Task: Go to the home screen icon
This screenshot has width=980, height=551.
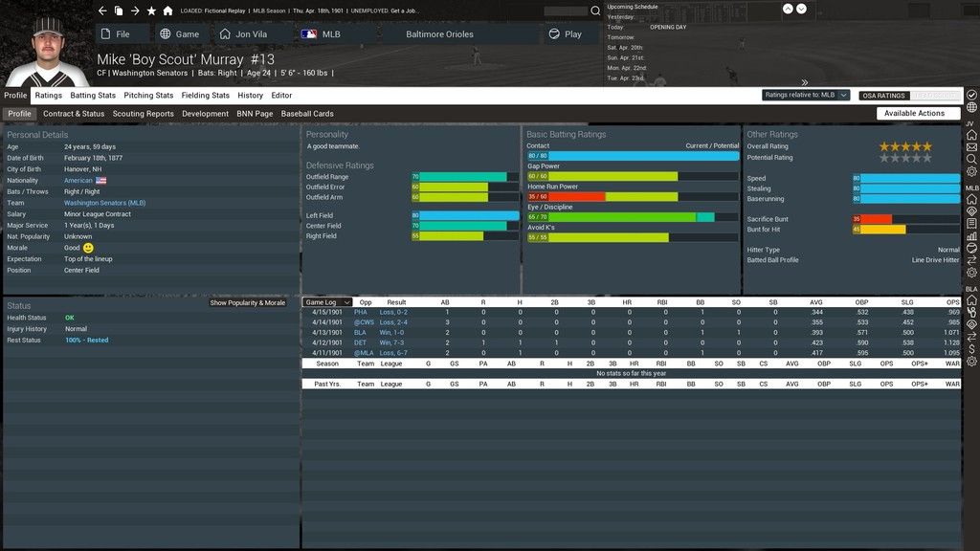Action: click(x=167, y=11)
